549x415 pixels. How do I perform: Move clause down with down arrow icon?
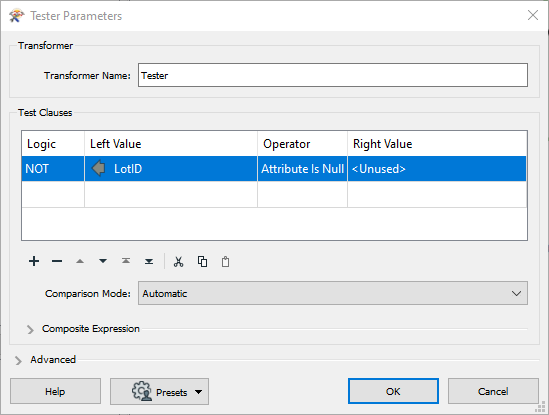tap(103, 261)
